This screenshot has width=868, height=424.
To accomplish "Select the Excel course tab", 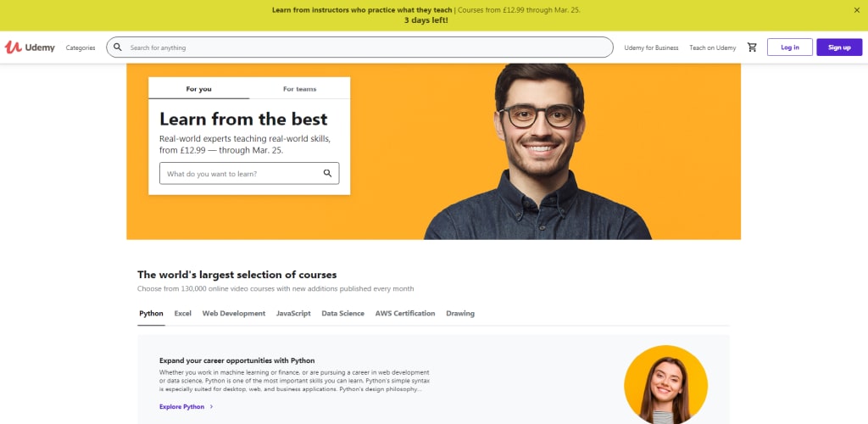I will point(183,313).
